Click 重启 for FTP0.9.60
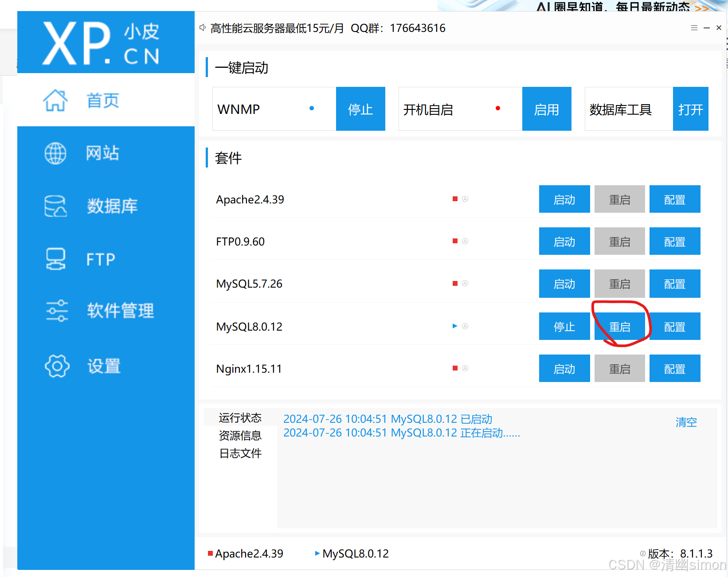Screen dimensions: 728x577 (x=620, y=242)
